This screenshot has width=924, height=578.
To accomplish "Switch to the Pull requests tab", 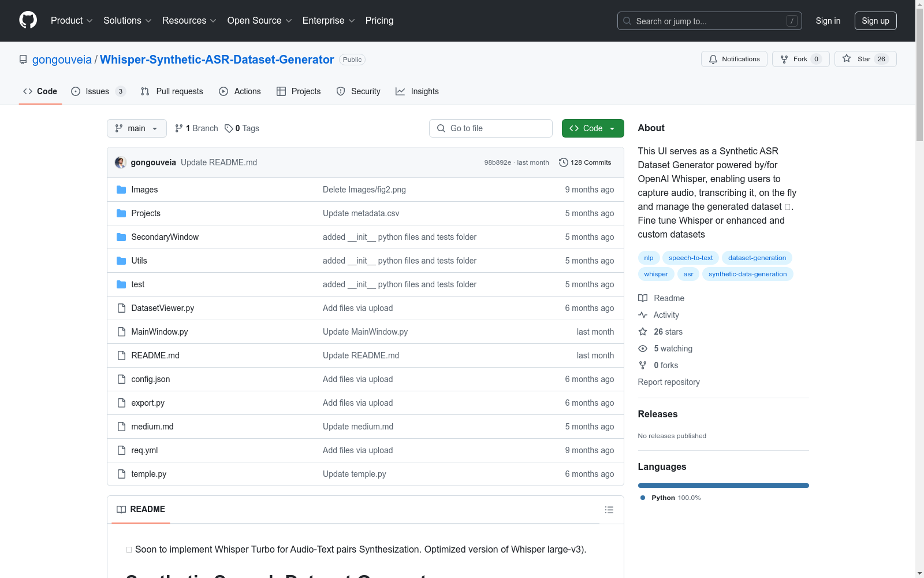I will (x=172, y=91).
